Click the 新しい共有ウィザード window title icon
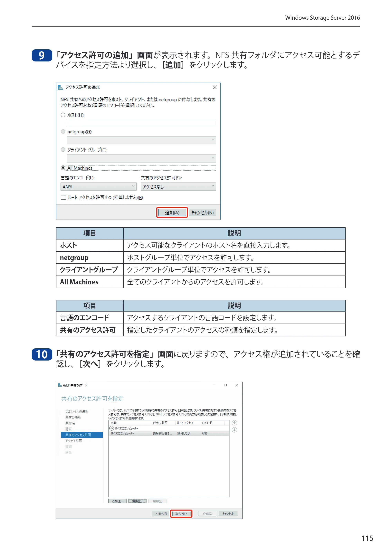The height and width of the screenshot is (554, 392). pos(60,385)
